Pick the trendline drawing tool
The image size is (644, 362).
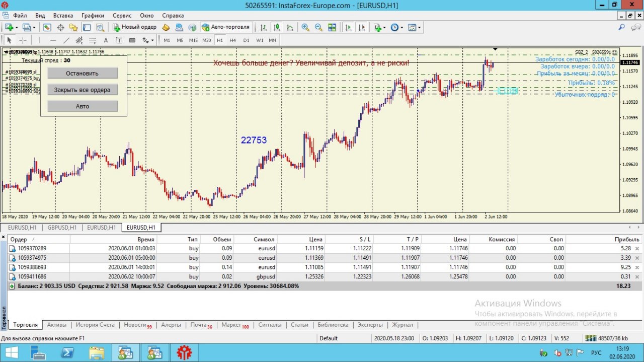66,40
